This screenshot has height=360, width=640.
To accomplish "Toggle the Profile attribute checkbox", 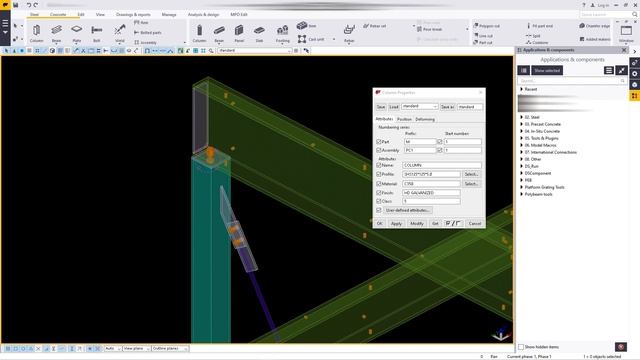I will coord(378,174).
